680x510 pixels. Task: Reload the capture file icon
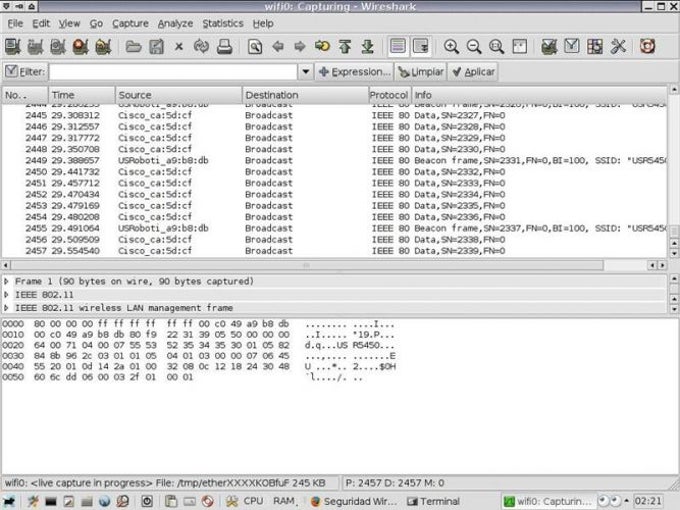point(201,46)
